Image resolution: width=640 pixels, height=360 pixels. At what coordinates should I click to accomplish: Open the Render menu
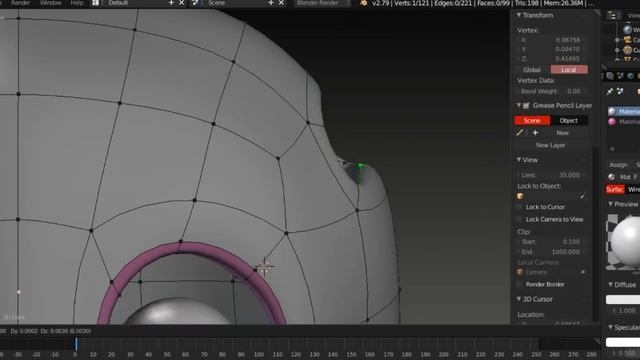20,3
